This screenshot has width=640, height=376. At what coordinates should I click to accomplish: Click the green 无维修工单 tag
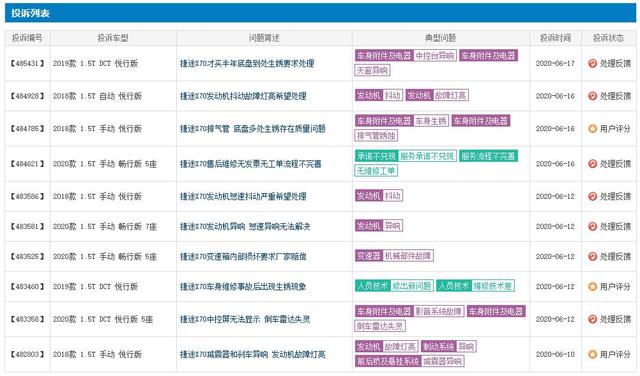376,171
